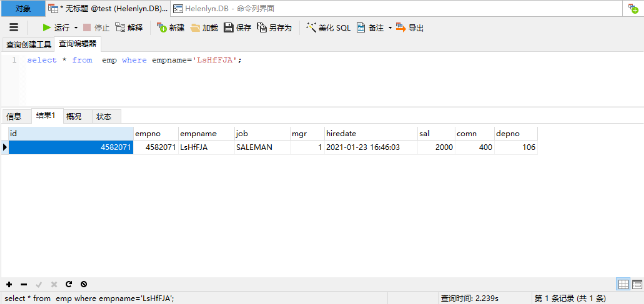This screenshot has height=304, width=644.
Task: Beautify SQL with 美化 SQL
Action: 328,28
